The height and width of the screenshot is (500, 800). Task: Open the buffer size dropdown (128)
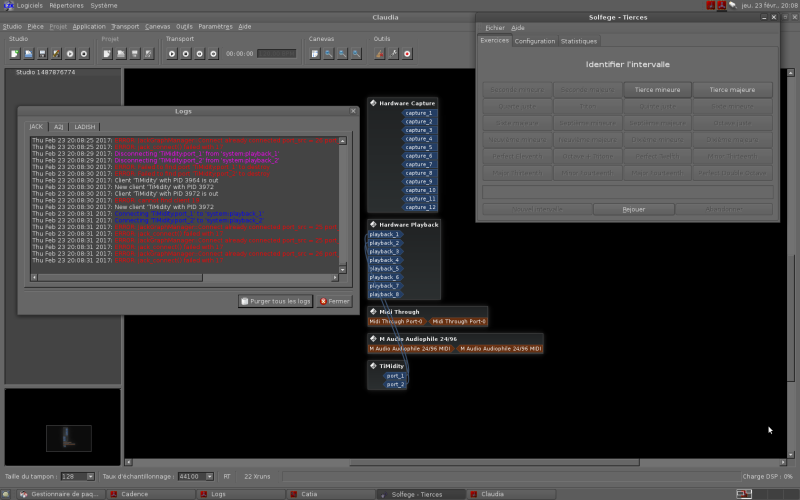[x=77, y=476]
